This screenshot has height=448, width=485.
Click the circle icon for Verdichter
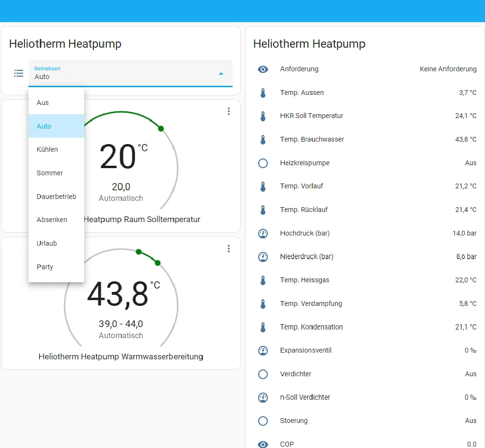(x=263, y=374)
